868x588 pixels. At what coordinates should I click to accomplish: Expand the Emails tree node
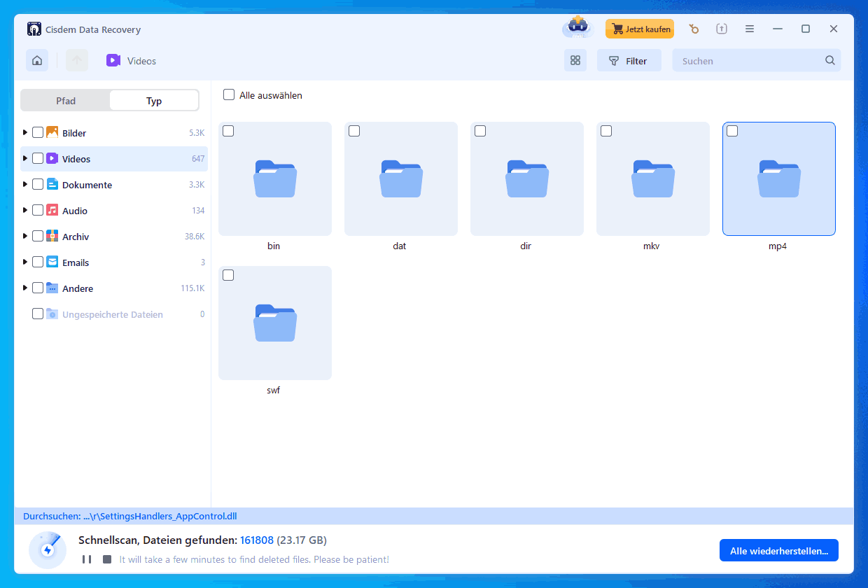pos(25,262)
